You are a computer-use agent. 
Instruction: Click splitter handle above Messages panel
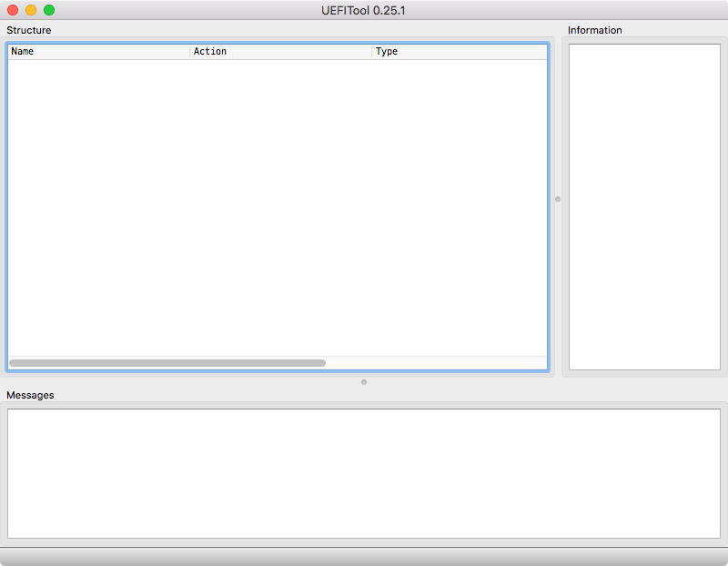click(364, 382)
